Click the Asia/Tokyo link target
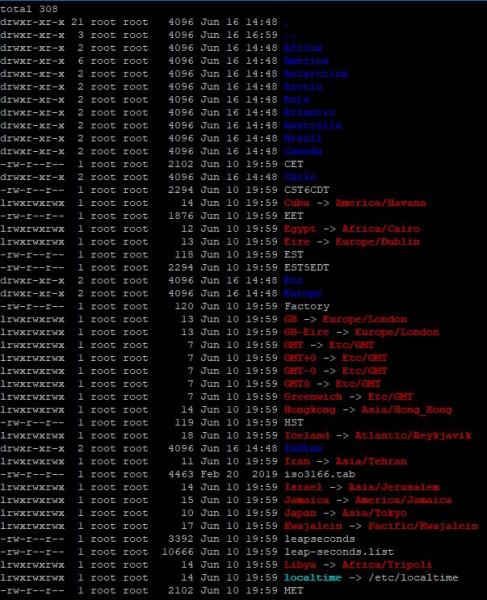Viewport: 487px width, 600px height. 374,513
